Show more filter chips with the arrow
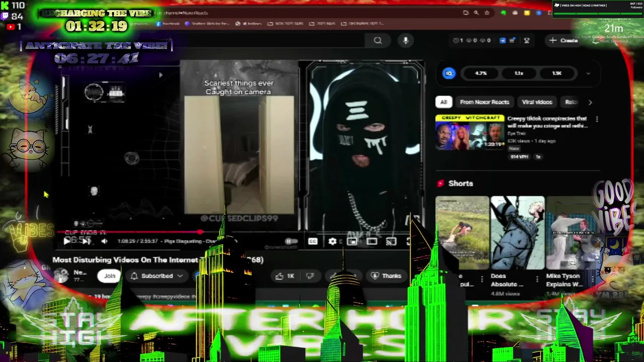This screenshot has height=362, width=644. pos(590,102)
